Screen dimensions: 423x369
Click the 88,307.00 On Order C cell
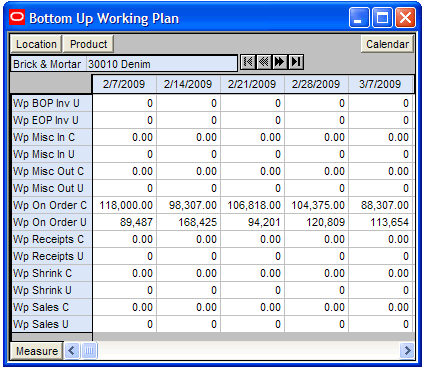(381, 205)
